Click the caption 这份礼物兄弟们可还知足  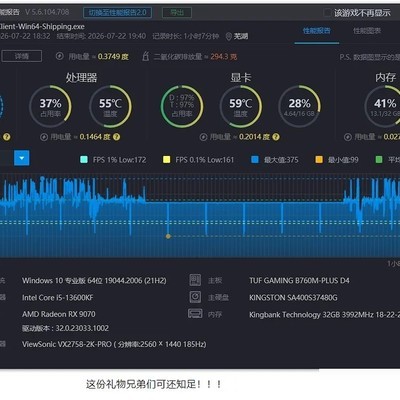click(x=154, y=384)
